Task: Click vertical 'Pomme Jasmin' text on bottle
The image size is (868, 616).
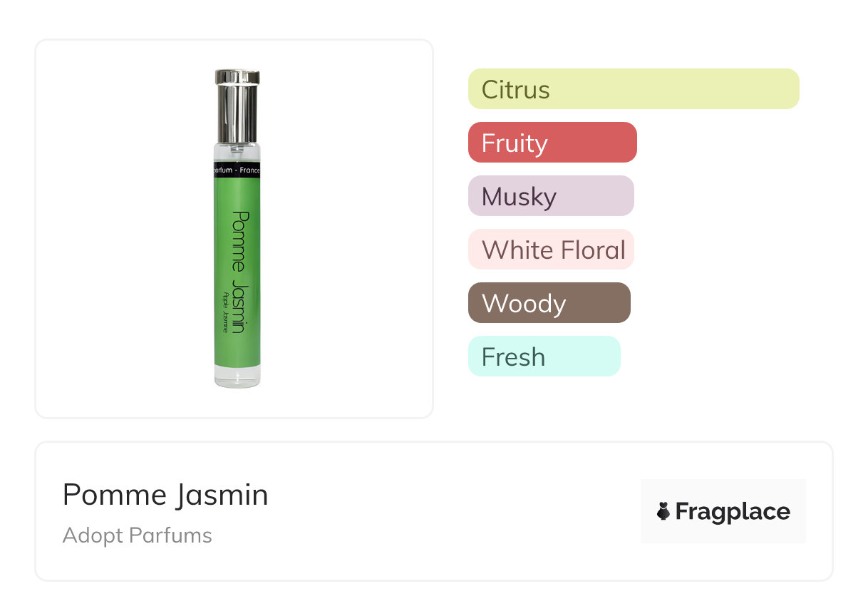Action: click(239, 271)
